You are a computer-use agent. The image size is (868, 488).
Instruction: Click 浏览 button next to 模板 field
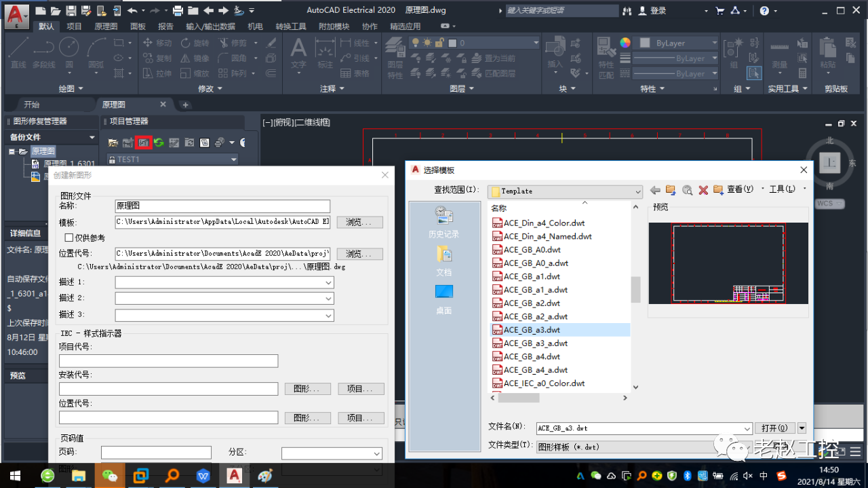coord(359,223)
